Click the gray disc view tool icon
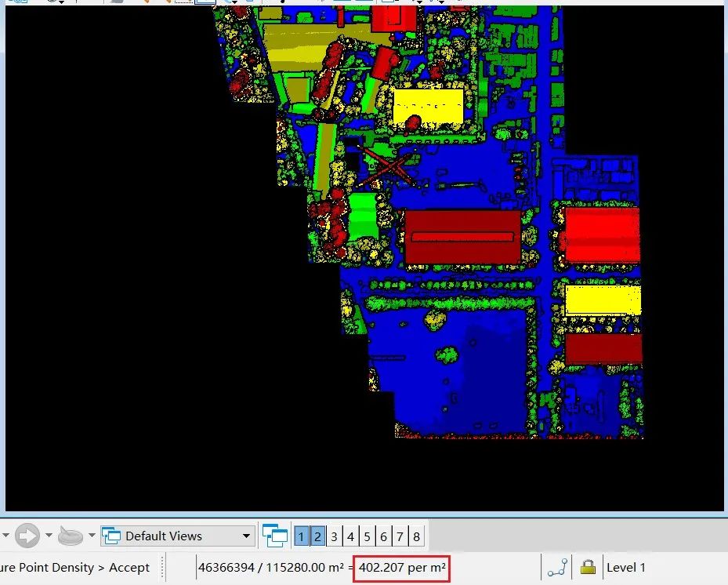 click(x=71, y=536)
